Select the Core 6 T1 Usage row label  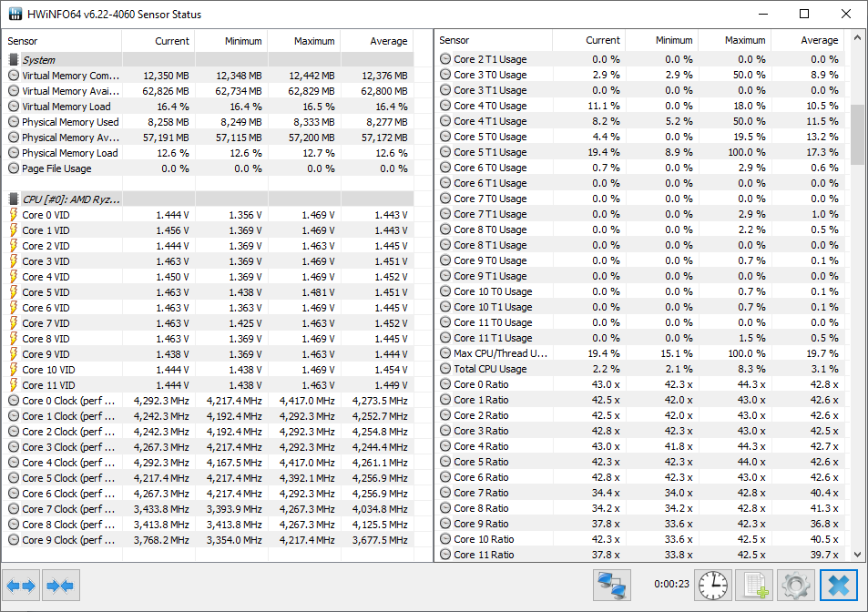point(490,183)
